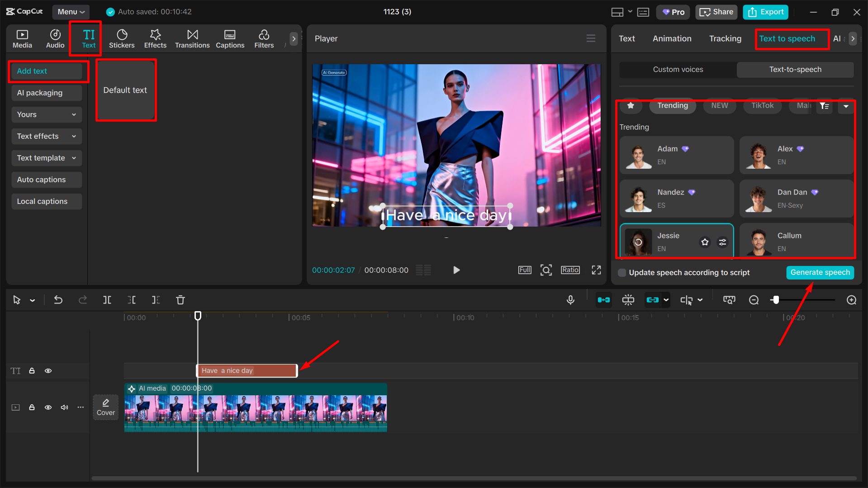
Task: Lock the video track
Action: point(32,407)
